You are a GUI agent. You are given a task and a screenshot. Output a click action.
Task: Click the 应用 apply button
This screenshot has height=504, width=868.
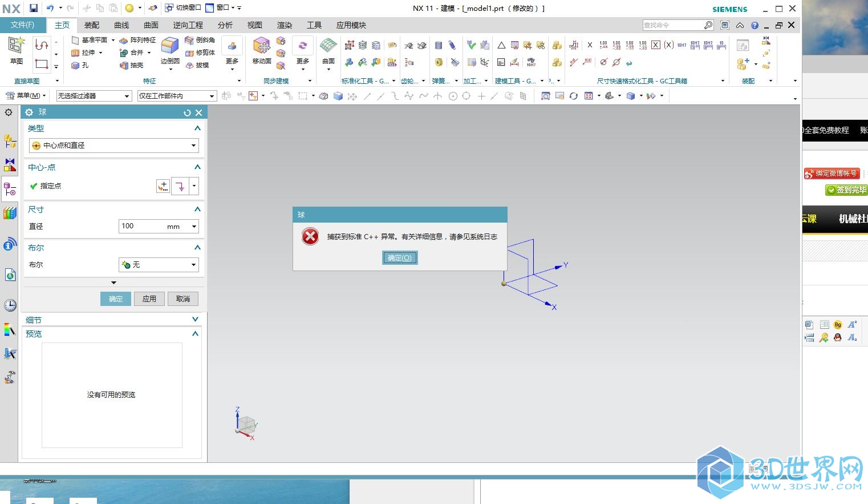point(149,299)
